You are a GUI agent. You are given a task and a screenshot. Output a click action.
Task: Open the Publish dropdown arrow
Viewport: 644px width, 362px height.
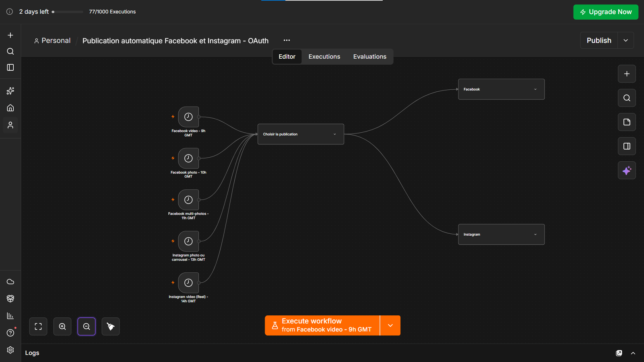[626, 40]
